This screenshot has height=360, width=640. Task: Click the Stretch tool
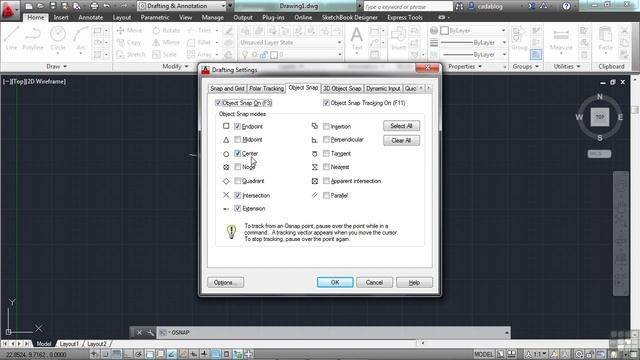point(131,54)
